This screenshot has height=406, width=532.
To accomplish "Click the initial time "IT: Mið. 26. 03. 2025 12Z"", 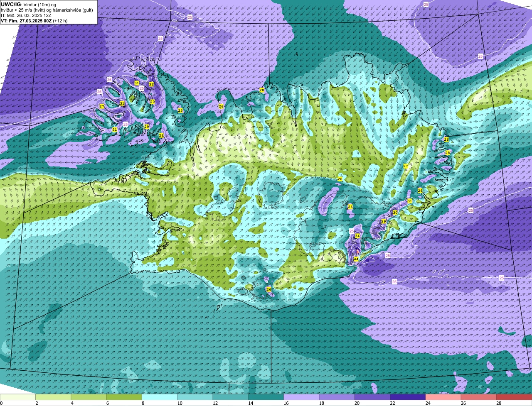I will (x=26, y=15).
